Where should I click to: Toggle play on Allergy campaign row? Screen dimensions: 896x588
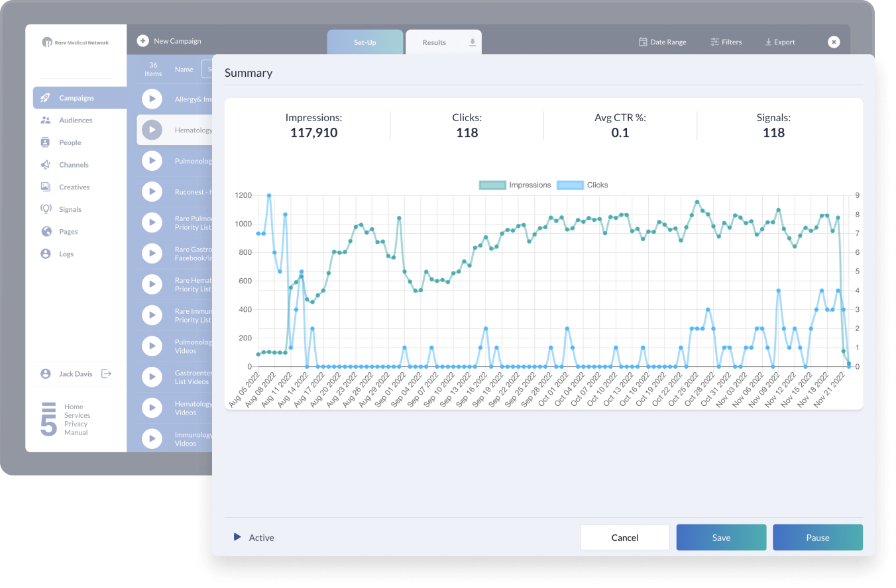click(x=152, y=99)
